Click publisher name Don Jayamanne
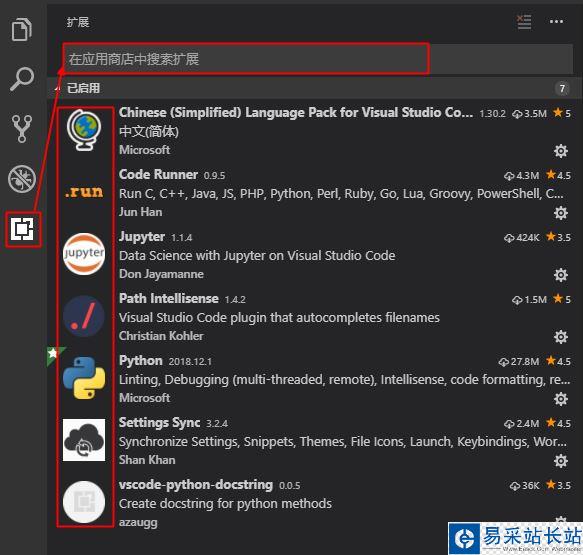The image size is (583, 555). (x=161, y=274)
